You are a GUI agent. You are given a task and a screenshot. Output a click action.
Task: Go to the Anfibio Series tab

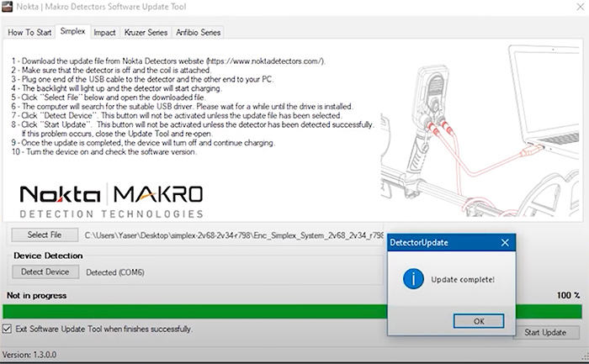click(198, 33)
